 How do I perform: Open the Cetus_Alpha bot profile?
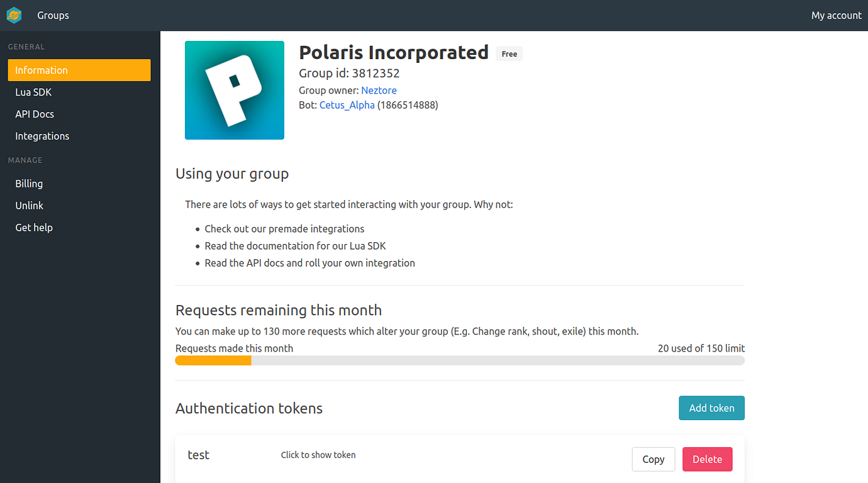coord(347,105)
